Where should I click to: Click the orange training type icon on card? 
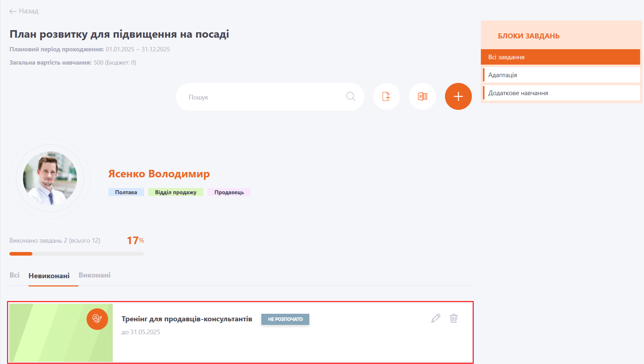click(x=97, y=319)
